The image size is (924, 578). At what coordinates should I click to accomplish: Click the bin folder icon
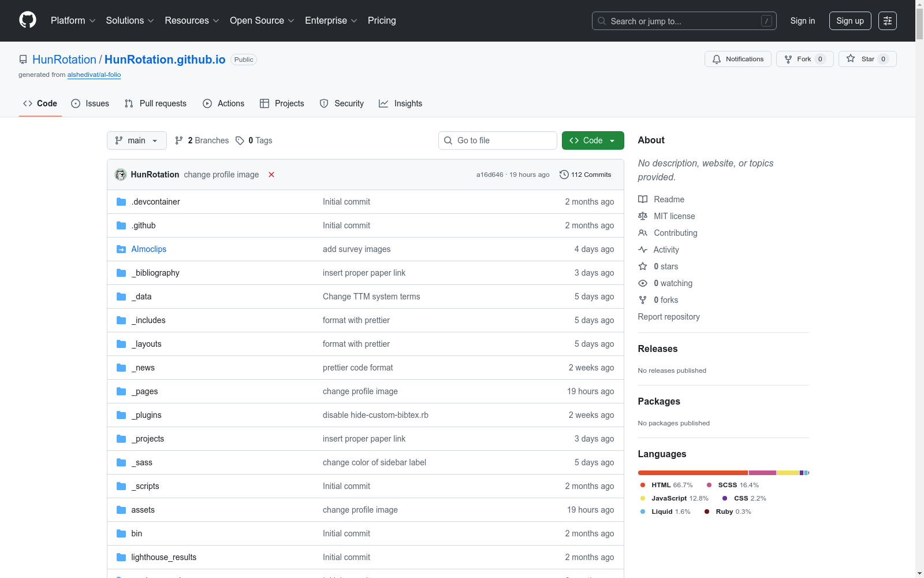[121, 533]
